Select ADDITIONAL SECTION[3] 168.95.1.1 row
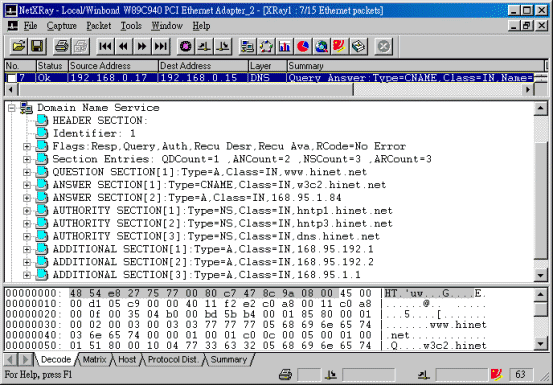This screenshot has height=385, width=553. [207, 275]
